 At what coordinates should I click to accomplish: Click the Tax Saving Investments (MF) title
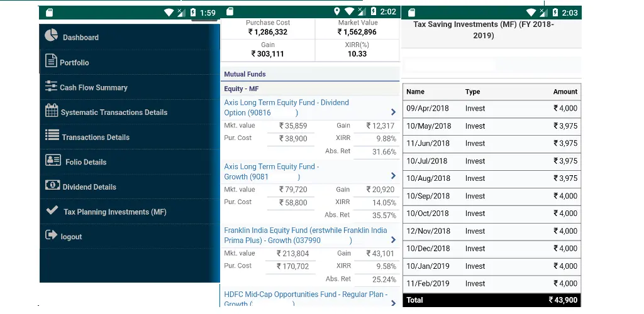(484, 30)
